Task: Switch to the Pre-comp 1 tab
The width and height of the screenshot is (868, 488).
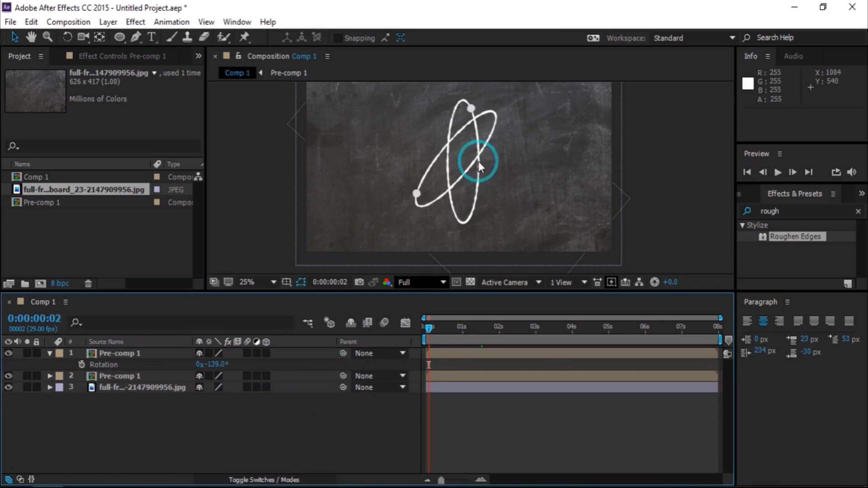Action: (x=289, y=72)
